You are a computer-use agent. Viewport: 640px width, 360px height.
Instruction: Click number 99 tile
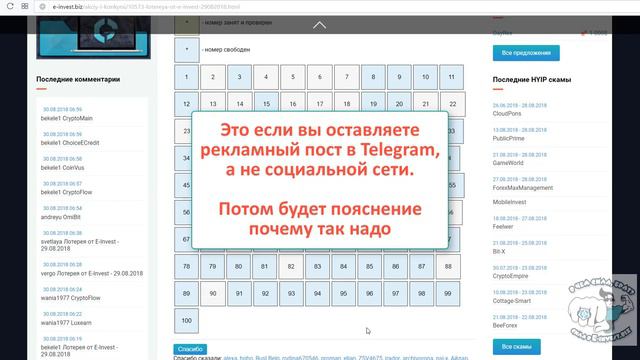[448, 293]
